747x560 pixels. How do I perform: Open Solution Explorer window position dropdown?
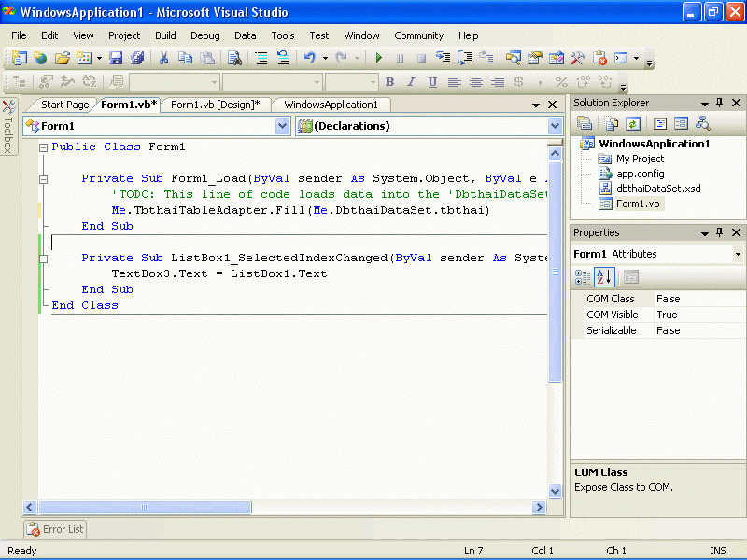(705, 104)
